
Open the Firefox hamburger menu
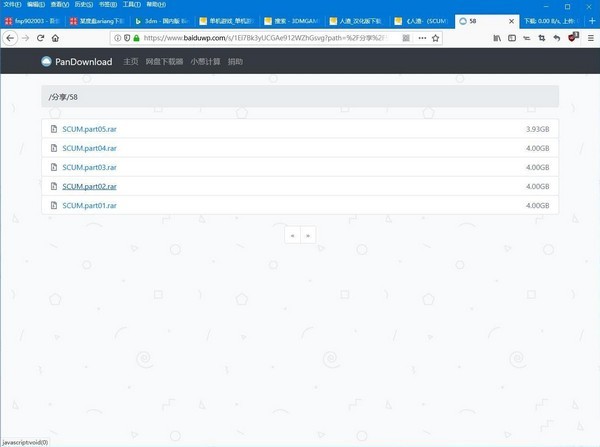tap(590, 38)
